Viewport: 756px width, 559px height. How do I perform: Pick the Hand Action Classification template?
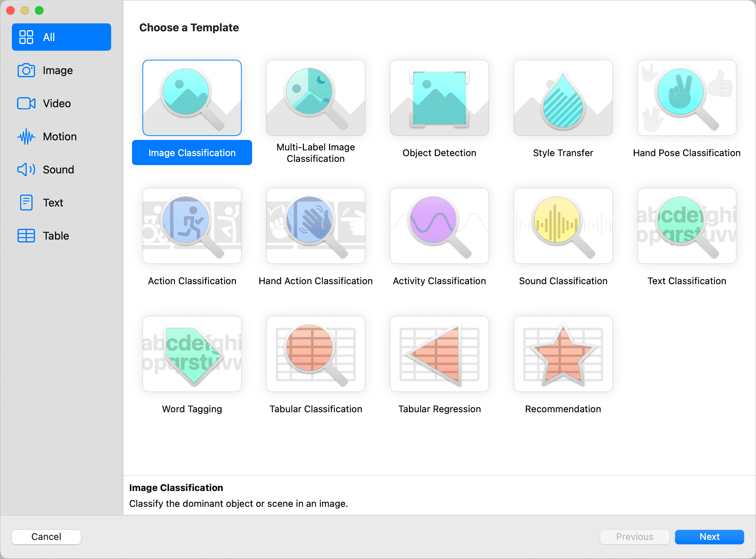(x=315, y=226)
